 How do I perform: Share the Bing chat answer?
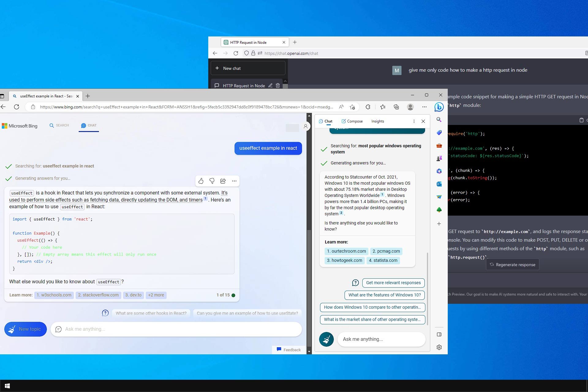pos(223,181)
